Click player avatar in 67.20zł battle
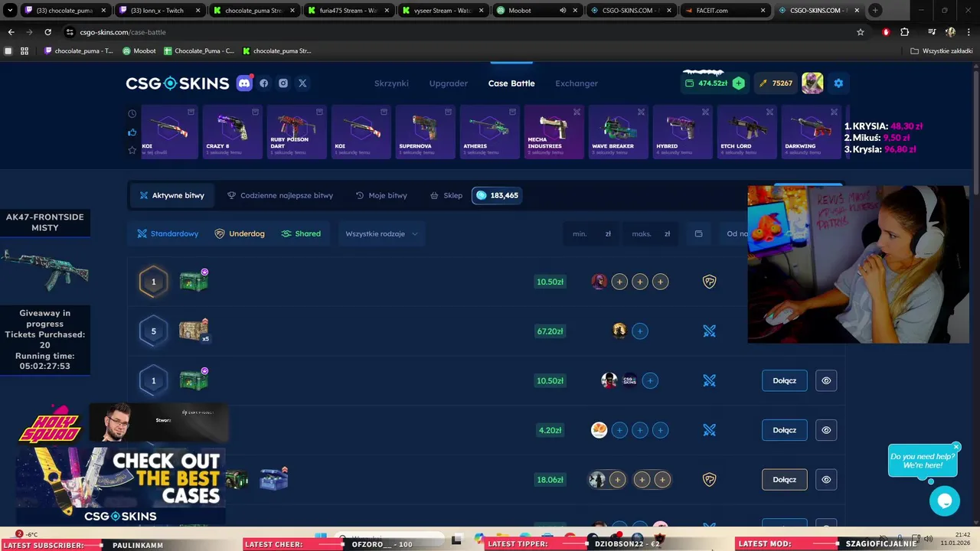Image resolution: width=980 pixels, height=551 pixels. [619, 331]
